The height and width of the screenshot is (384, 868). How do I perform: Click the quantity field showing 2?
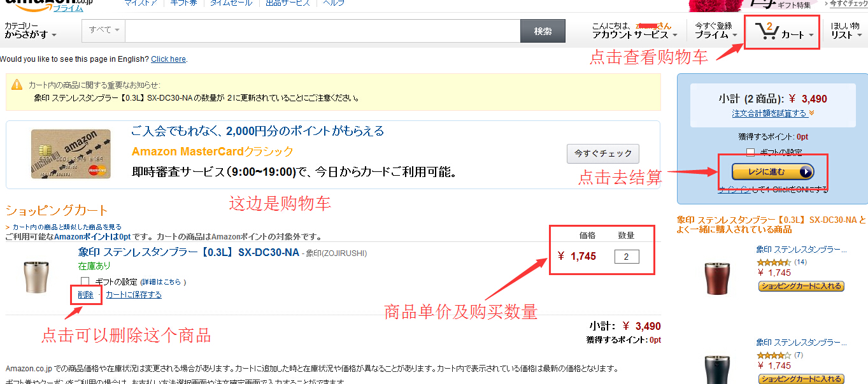tap(627, 257)
